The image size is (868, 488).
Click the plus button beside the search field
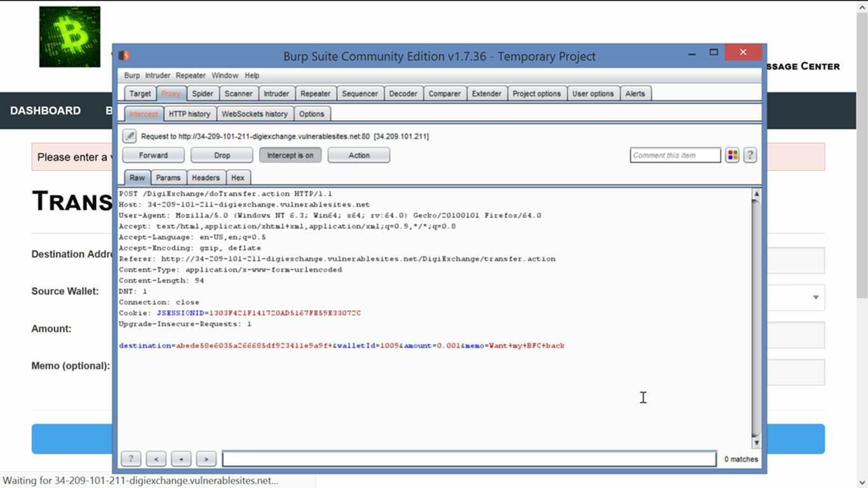[181, 458]
